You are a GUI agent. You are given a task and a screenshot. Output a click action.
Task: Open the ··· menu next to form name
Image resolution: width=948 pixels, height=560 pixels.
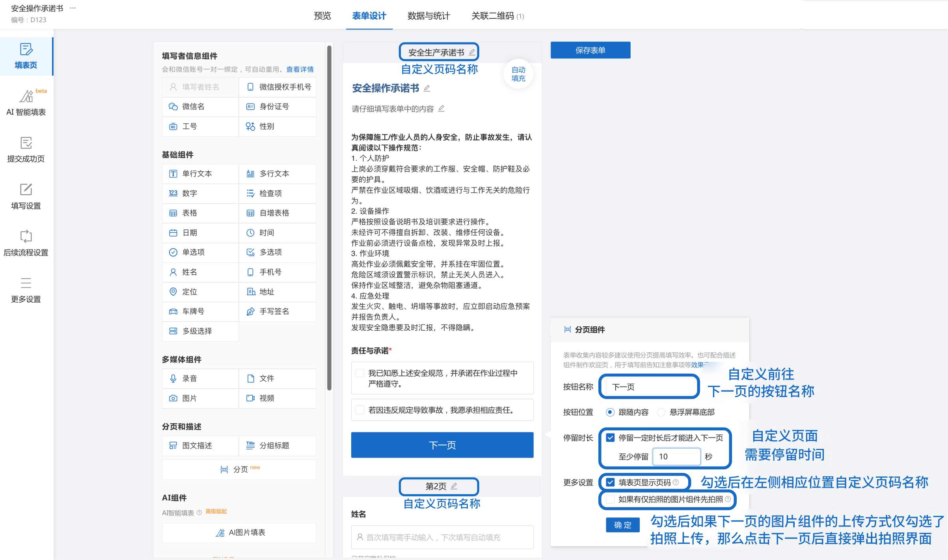click(73, 8)
